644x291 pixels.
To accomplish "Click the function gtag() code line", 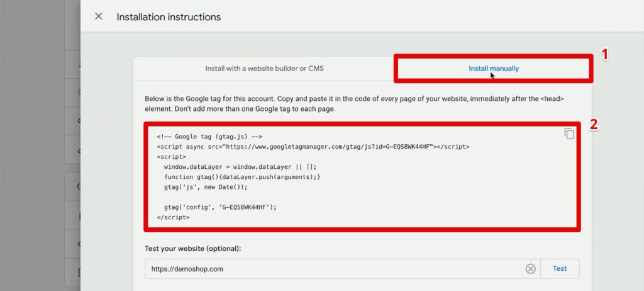I will (242, 176).
